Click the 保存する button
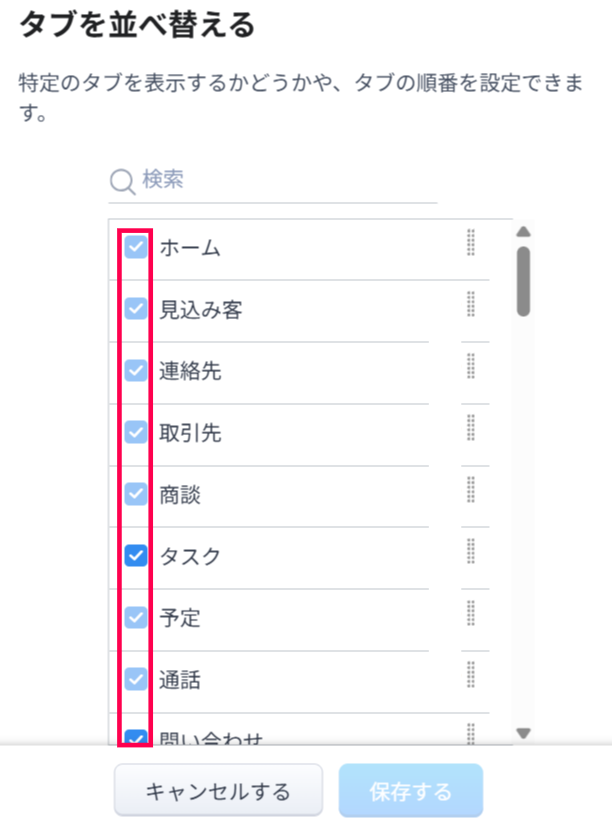The image size is (612, 832). 411,792
